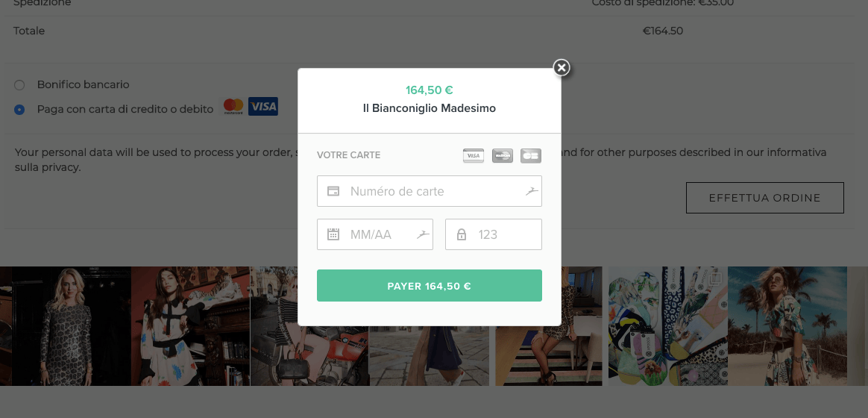
Task: Click the blue VISA logo beside the card option
Action: click(x=263, y=107)
